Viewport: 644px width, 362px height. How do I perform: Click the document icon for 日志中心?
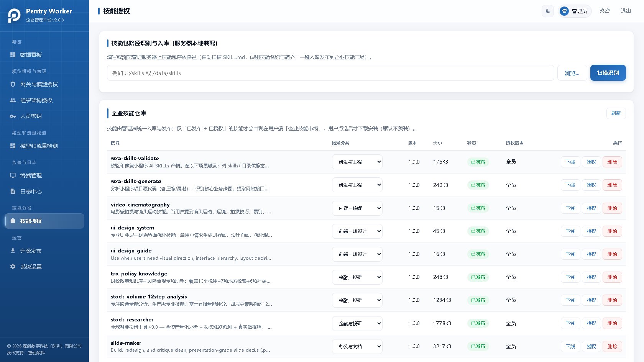click(x=13, y=192)
